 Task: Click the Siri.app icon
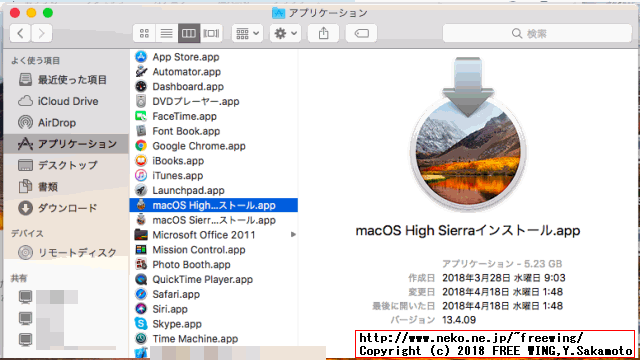141,309
